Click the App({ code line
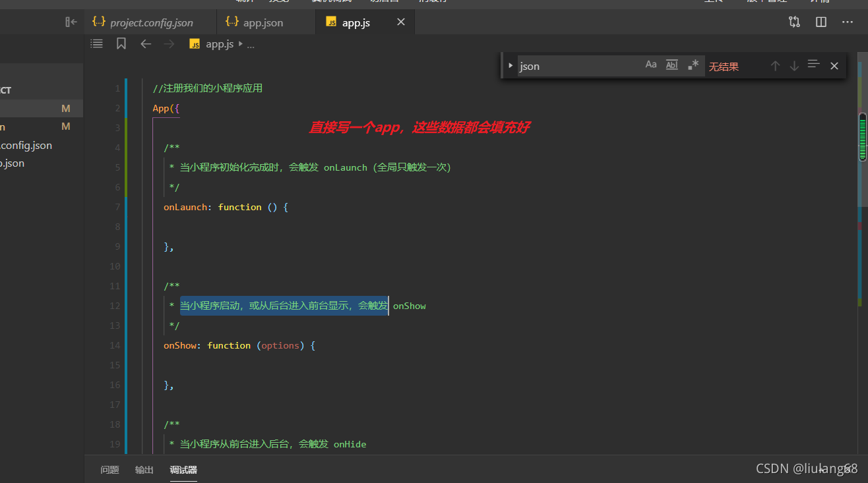Image resolution: width=868 pixels, height=483 pixels. pos(166,108)
